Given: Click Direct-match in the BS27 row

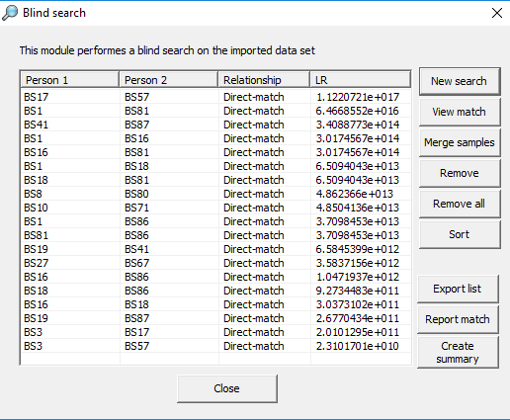Looking at the screenshot, I should [x=254, y=263].
